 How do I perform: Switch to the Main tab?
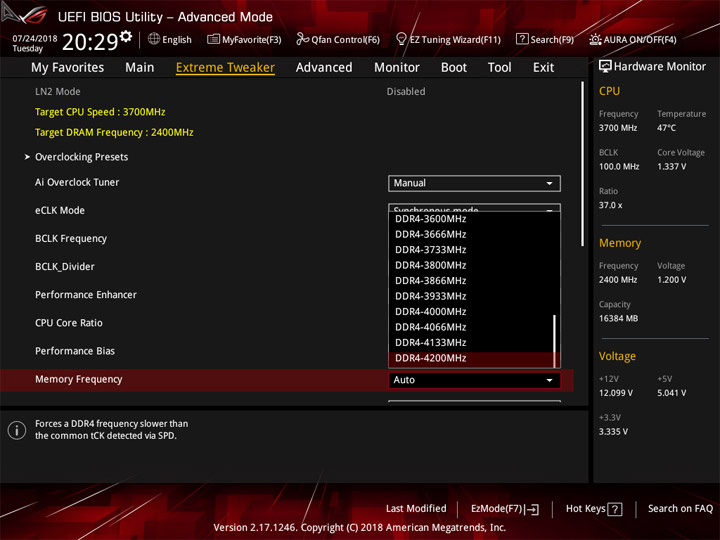[140, 68]
